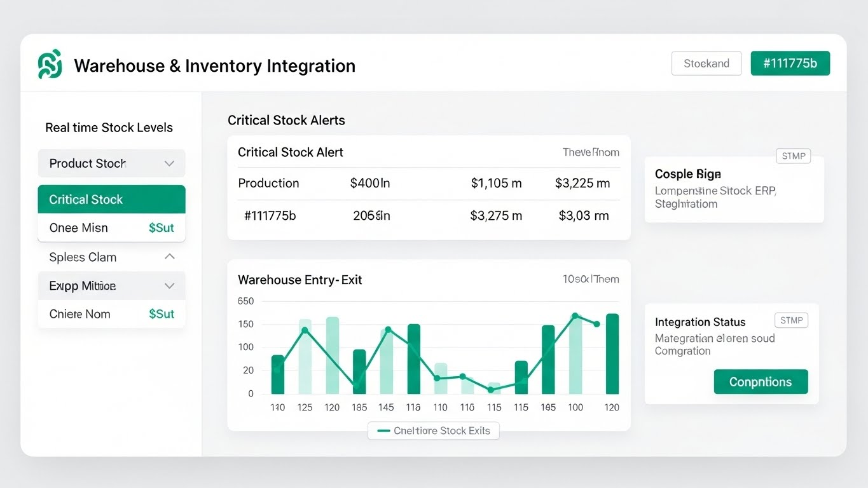Viewport: 868px width, 488px height.
Task: Click the $Sut value beside Onee Misn
Action: click(x=162, y=227)
